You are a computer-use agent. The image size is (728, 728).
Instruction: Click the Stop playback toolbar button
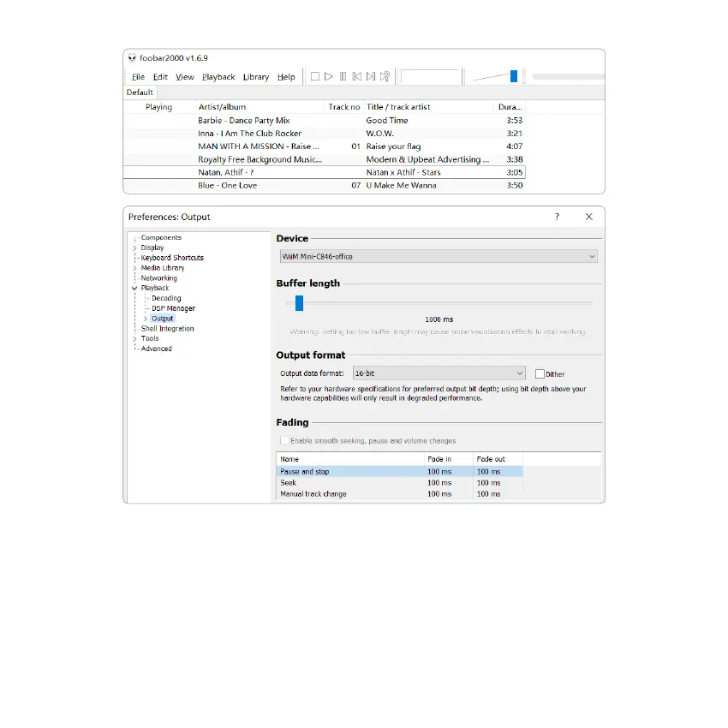click(x=315, y=76)
